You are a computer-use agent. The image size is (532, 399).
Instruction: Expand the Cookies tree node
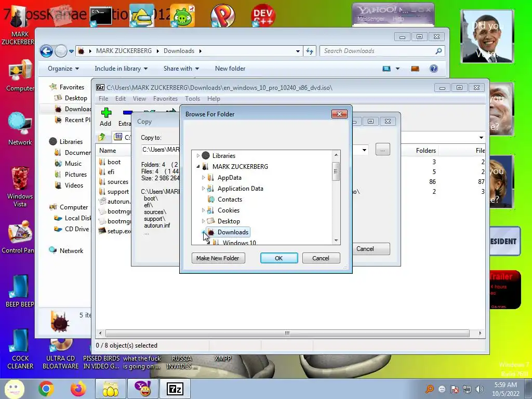(203, 210)
